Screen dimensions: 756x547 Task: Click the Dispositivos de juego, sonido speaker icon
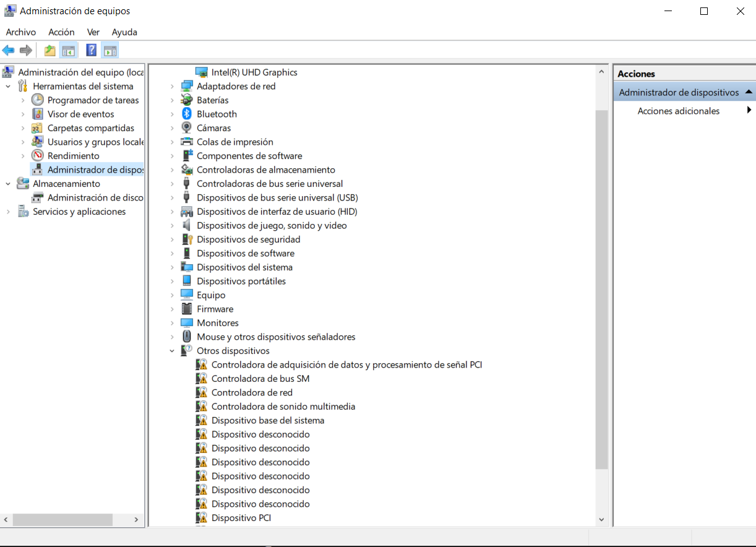click(187, 225)
